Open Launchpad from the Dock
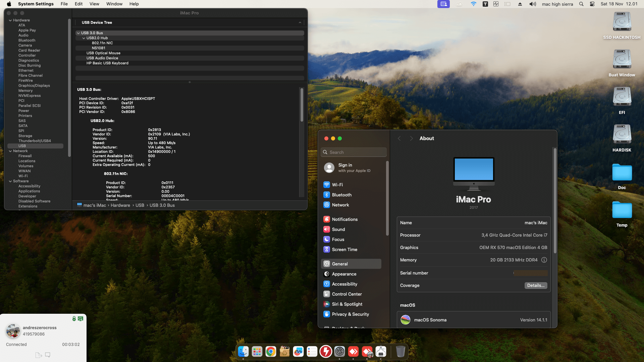The image size is (644, 362). (257, 351)
